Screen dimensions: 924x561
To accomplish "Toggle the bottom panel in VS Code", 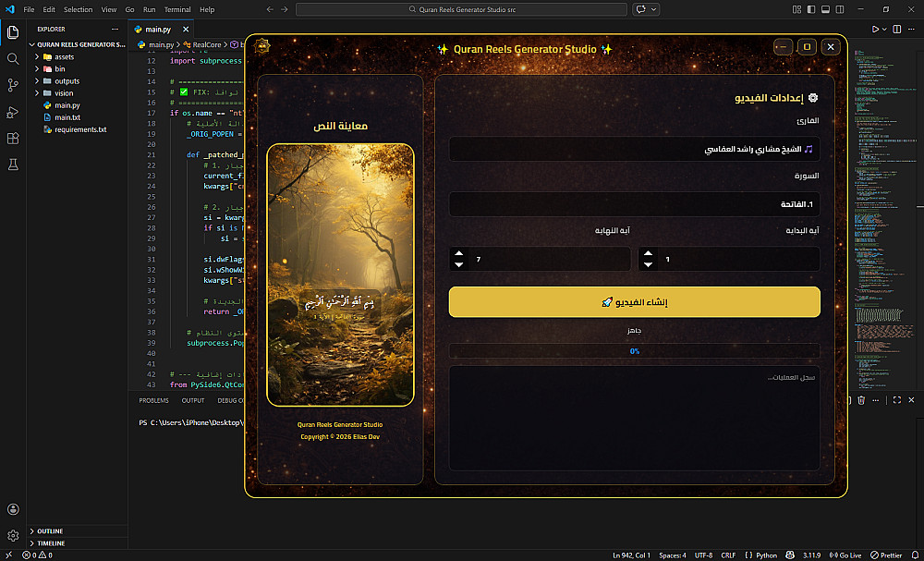I will pyautogui.click(x=825, y=9).
